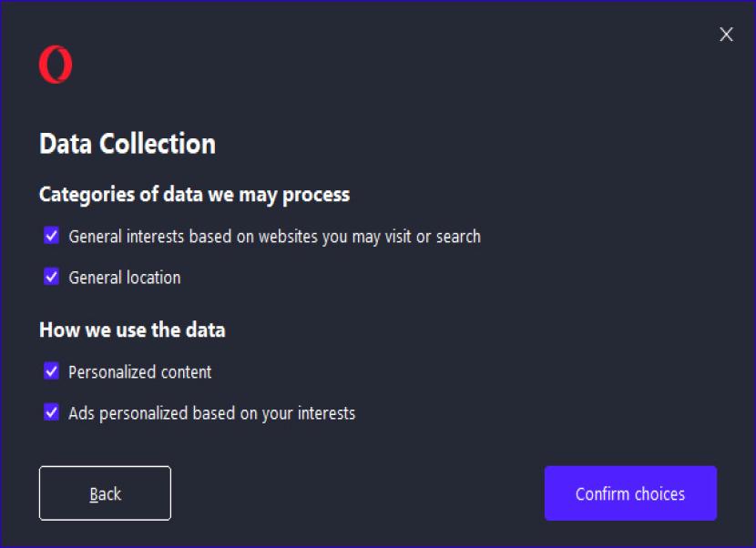This screenshot has height=548, width=756.
Task: Click the 'General location' label text
Action: click(125, 278)
